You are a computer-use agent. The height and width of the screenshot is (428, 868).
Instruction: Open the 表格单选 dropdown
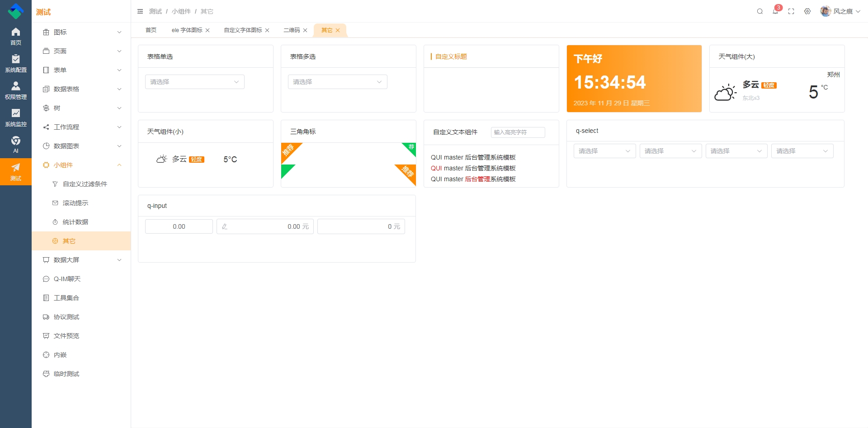click(x=195, y=82)
